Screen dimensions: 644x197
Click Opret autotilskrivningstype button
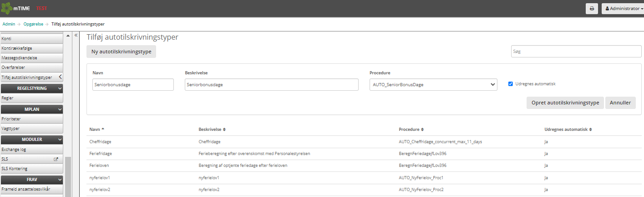pos(565,103)
